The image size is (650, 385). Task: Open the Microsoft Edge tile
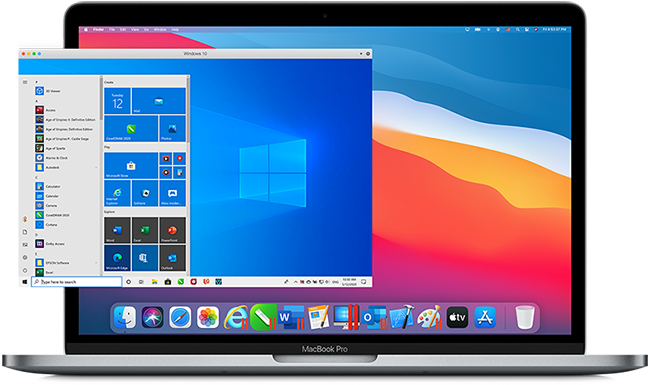[x=117, y=258]
